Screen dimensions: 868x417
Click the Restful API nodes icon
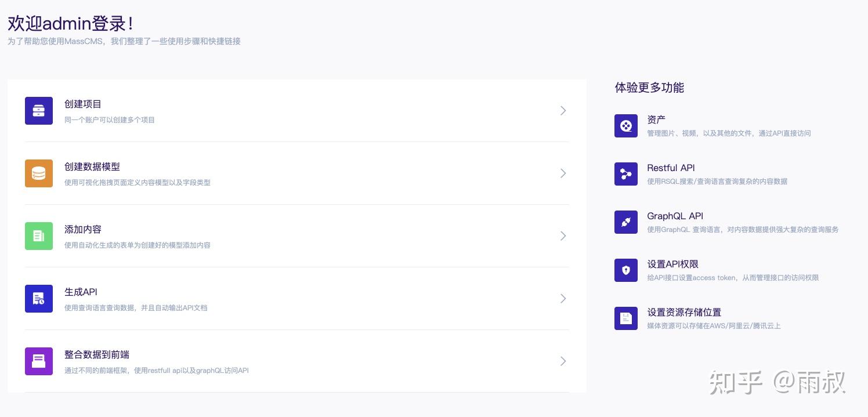[625, 174]
